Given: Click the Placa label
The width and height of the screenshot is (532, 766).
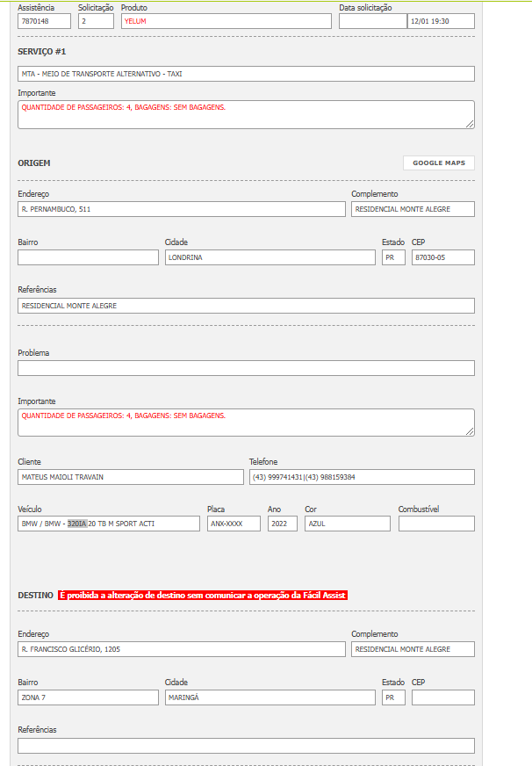Looking at the screenshot, I should 216,509.
